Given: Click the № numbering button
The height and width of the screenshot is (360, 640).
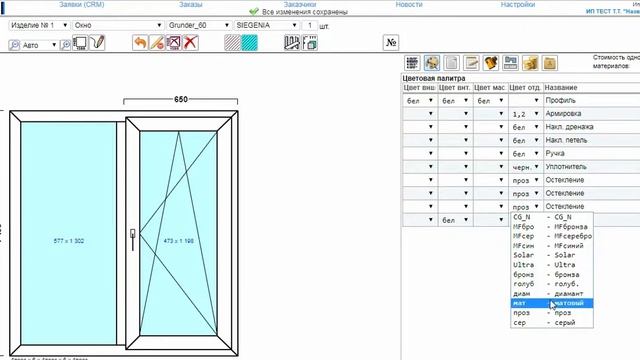Looking at the screenshot, I should click(x=391, y=42).
